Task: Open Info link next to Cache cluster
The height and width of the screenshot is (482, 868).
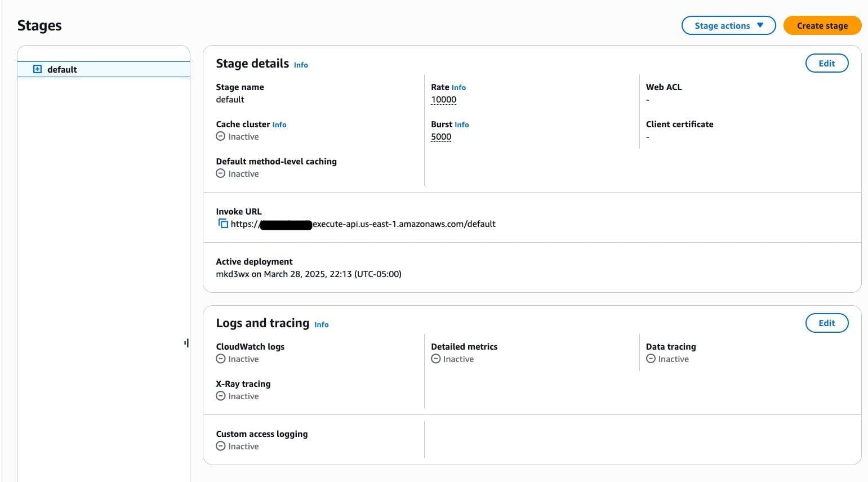Action: click(x=279, y=124)
